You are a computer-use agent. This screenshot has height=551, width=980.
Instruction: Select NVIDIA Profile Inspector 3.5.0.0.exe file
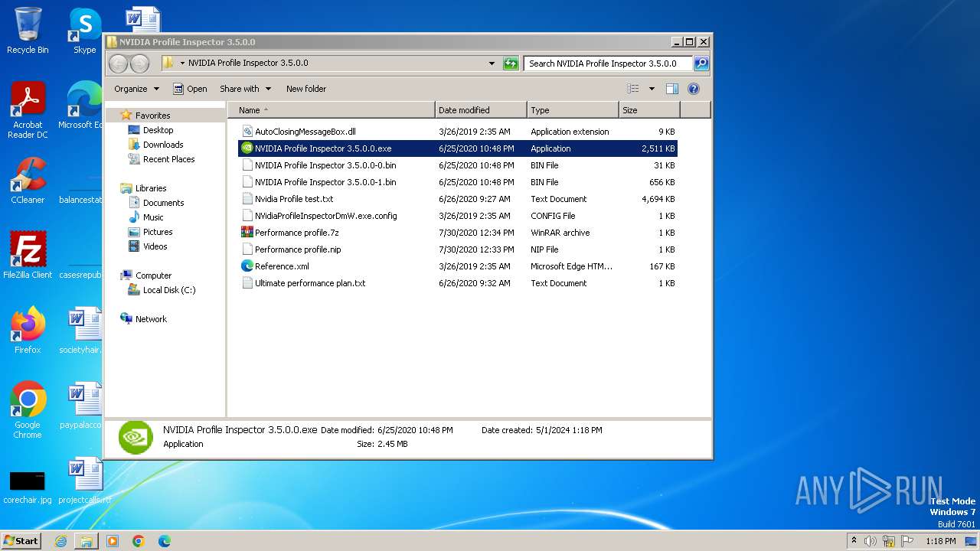(458, 148)
